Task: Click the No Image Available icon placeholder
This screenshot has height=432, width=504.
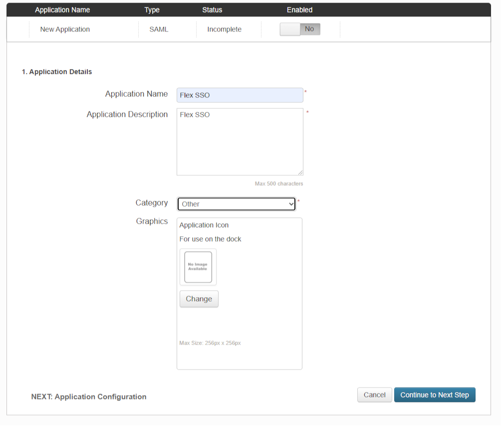Action: tap(198, 267)
